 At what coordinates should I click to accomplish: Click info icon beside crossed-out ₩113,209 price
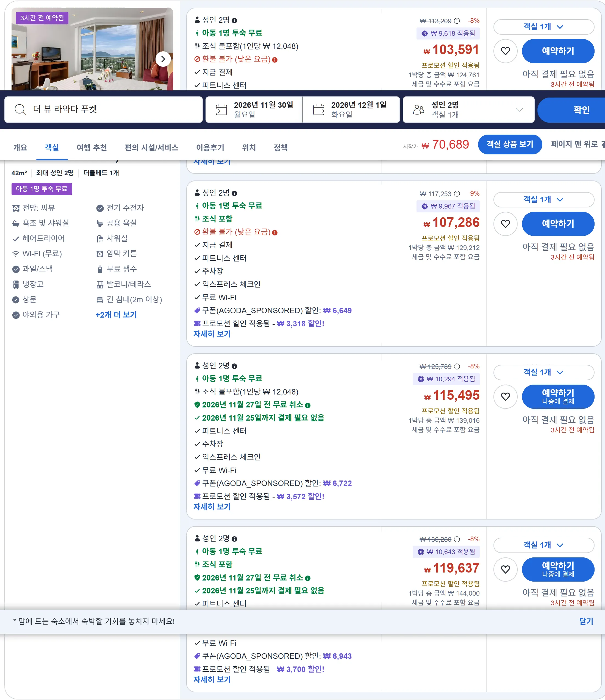point(457,21)
